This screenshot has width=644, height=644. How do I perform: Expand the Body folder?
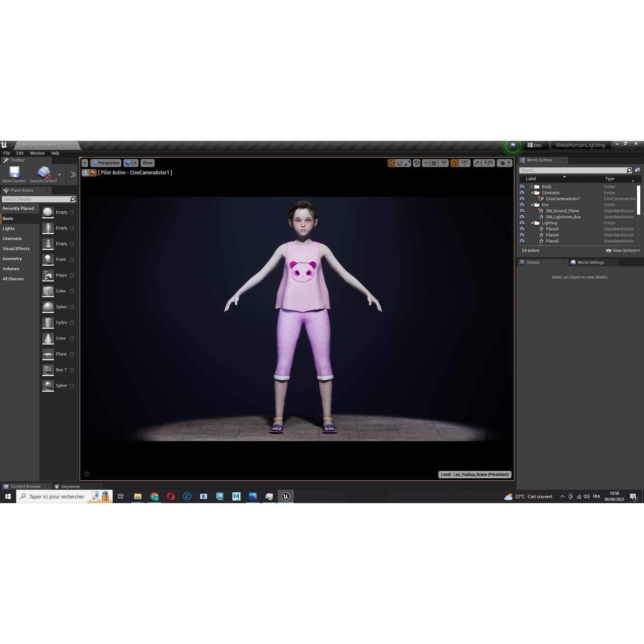[532, 186]
